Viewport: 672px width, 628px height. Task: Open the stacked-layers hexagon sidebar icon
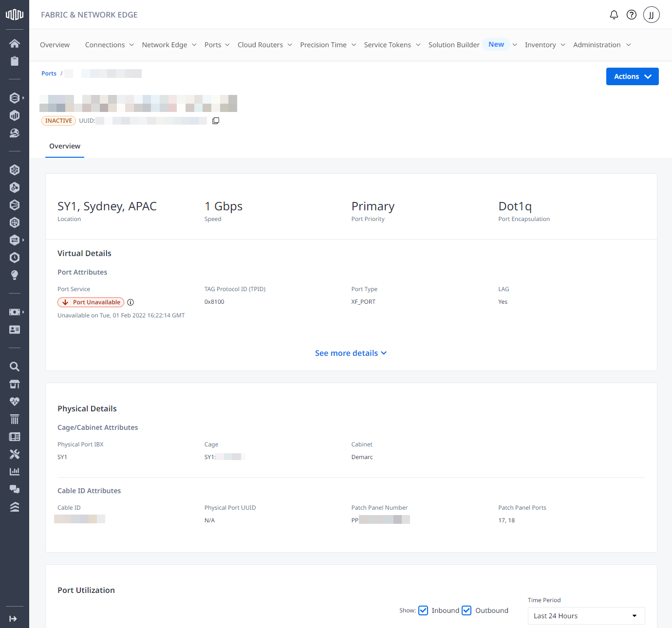(x=15, y=98)
